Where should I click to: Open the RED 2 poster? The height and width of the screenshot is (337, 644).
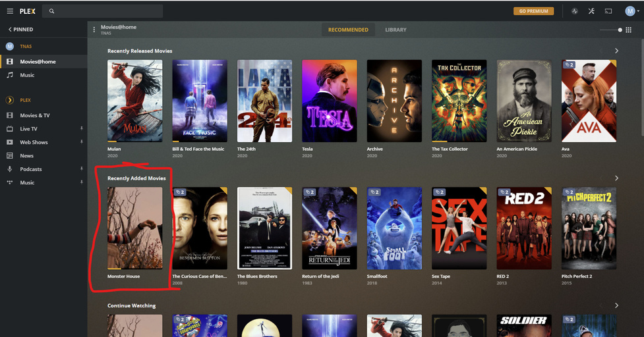point(524,228)
